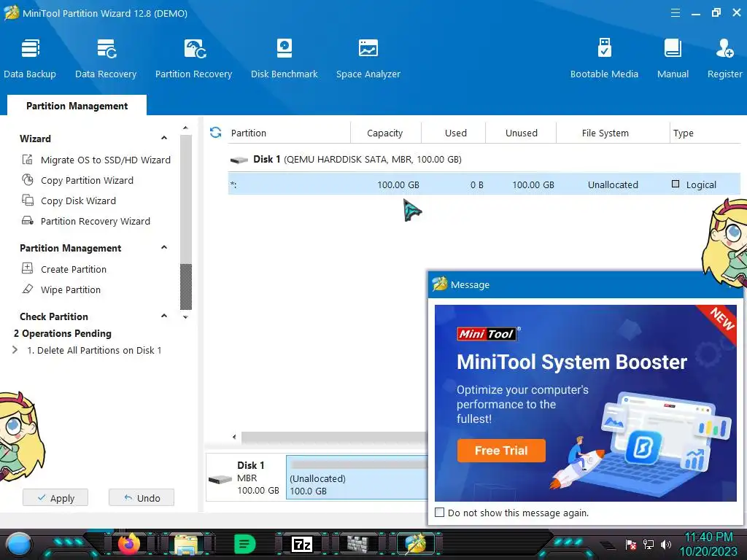Select the Partition Management tab
Screen dimensions: 747x560
(x=77, y=106)
